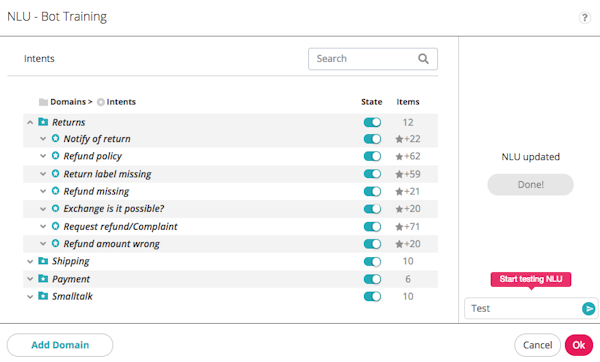Click the star icon beside +59
Screen dimensions: 600x362
pyautogui.click(x=399, y=174)
